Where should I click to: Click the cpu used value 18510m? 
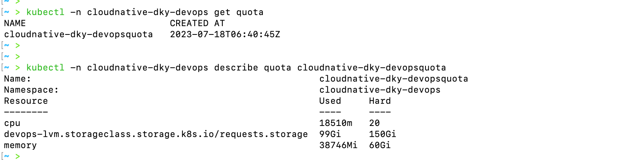point(335,123)
